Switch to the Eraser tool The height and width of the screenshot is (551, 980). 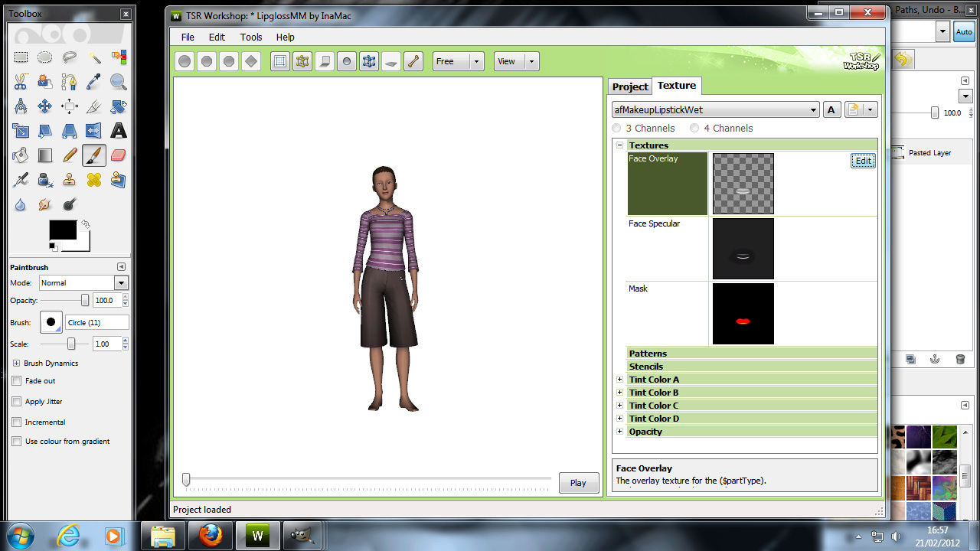tap(119, 155)
